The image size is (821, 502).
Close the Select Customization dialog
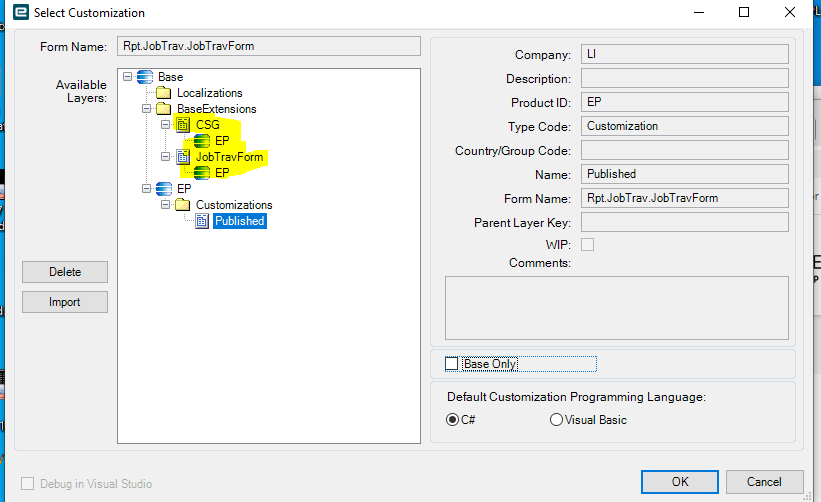[790, 12]
